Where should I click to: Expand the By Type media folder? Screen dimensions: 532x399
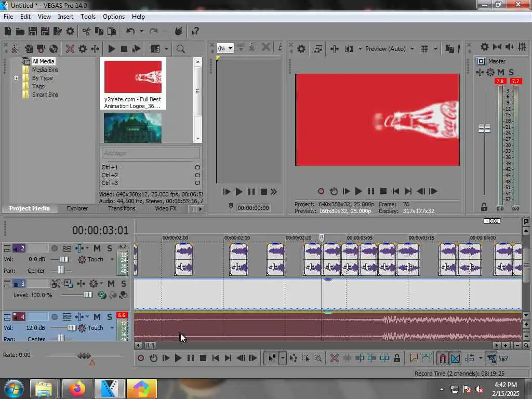[x=16, y=78]
